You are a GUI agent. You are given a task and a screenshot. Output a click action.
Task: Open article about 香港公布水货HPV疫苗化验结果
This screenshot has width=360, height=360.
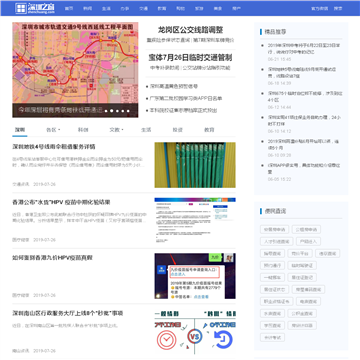[x=61, y=202]
